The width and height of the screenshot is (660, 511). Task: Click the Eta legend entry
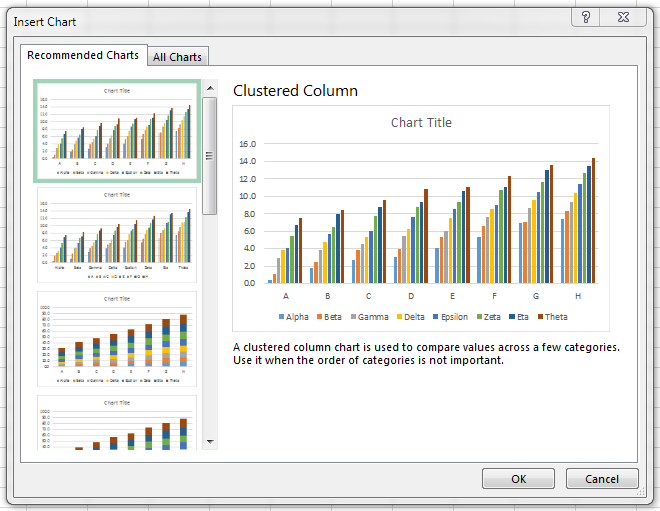click(519, 317)
